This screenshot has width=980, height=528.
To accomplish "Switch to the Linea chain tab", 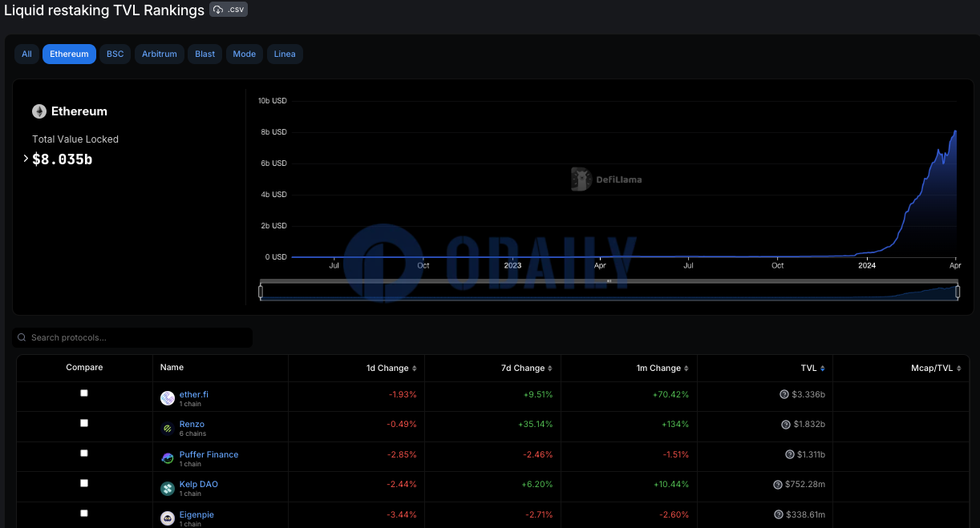I will point(285,54).
